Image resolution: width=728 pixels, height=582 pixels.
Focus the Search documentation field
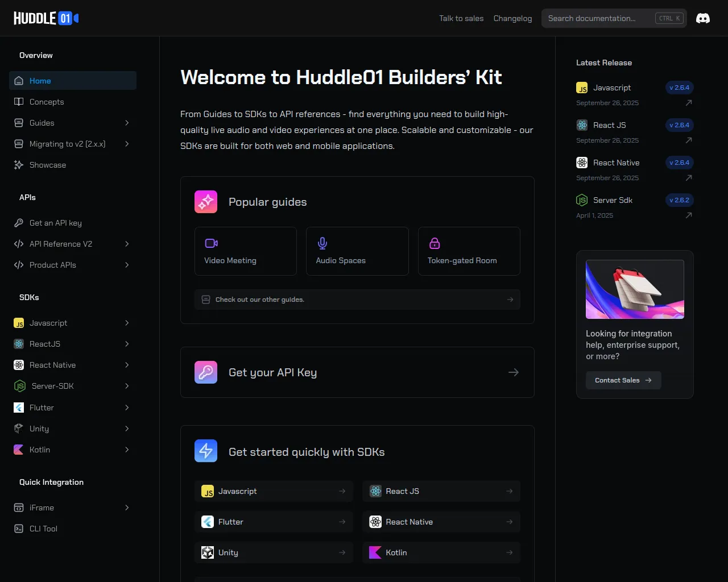614,18
